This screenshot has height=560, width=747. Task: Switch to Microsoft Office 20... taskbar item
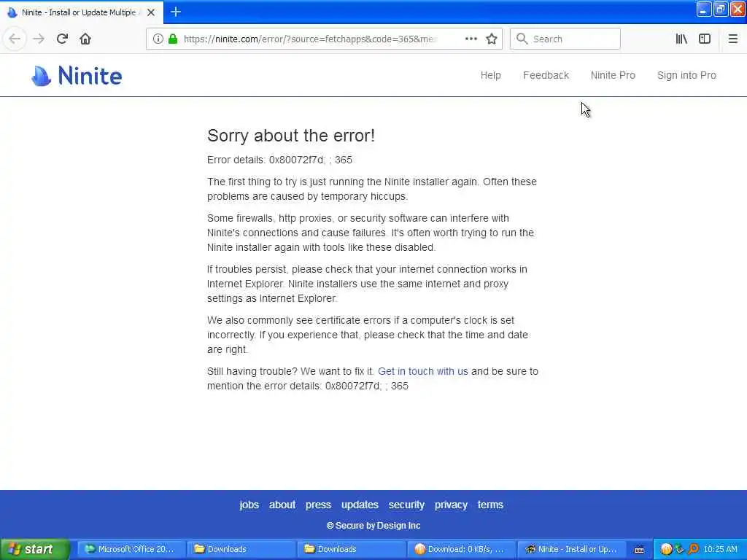(x=130, y=549)
